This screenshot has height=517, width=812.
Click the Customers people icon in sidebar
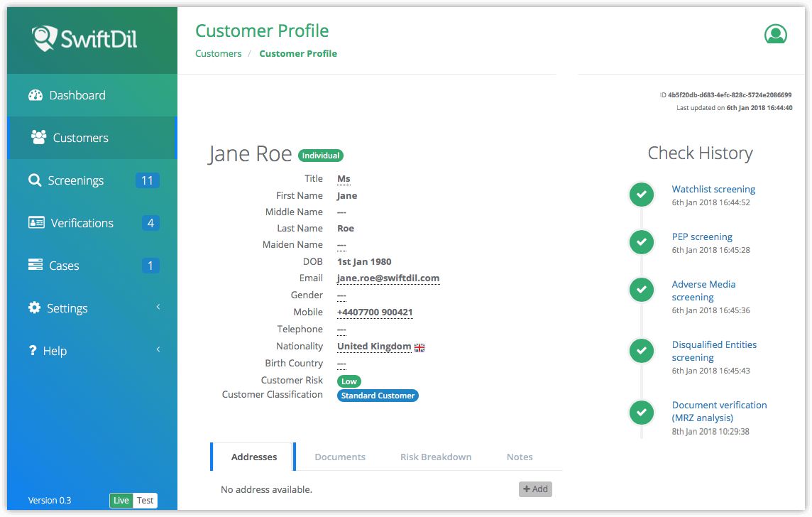[38, 137]
